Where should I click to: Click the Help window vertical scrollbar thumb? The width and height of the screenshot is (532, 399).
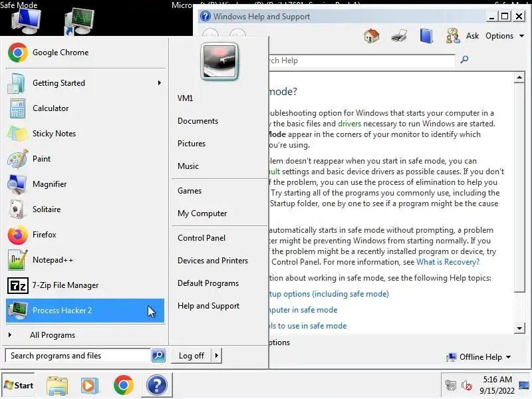coord(519,188)
